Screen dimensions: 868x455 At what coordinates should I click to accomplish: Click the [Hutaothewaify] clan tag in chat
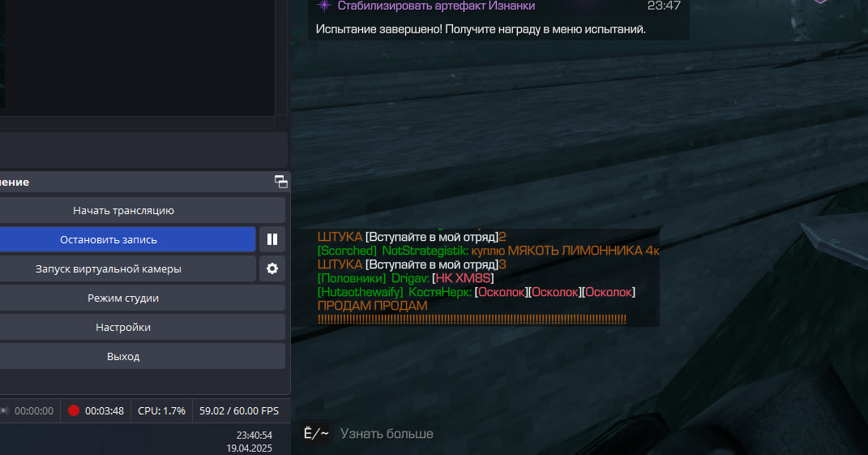(x=361, y=292)
